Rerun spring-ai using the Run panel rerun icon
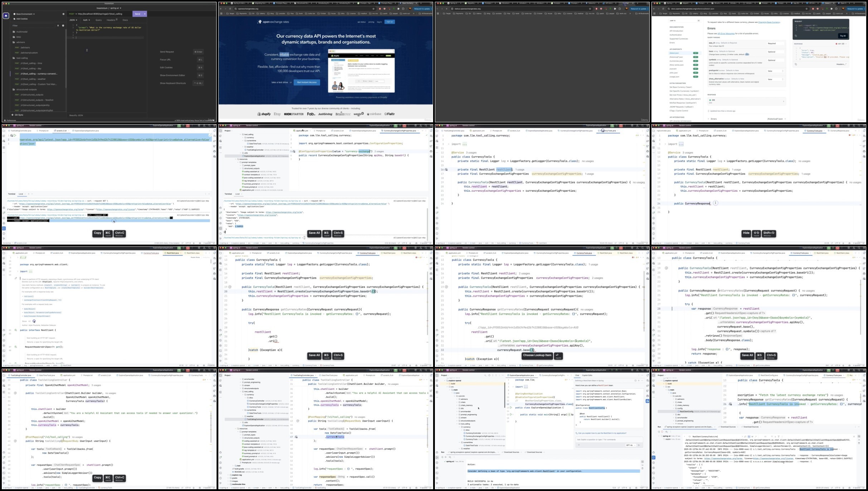This screenshot has width=868, height=491. coord(659,432)
